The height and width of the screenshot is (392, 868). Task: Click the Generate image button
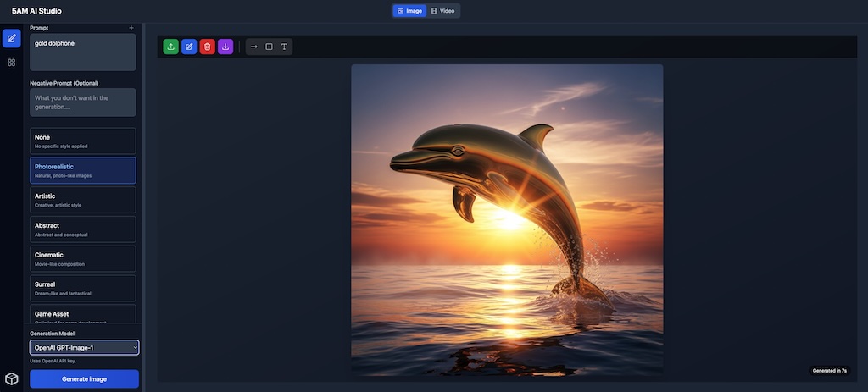84,378
